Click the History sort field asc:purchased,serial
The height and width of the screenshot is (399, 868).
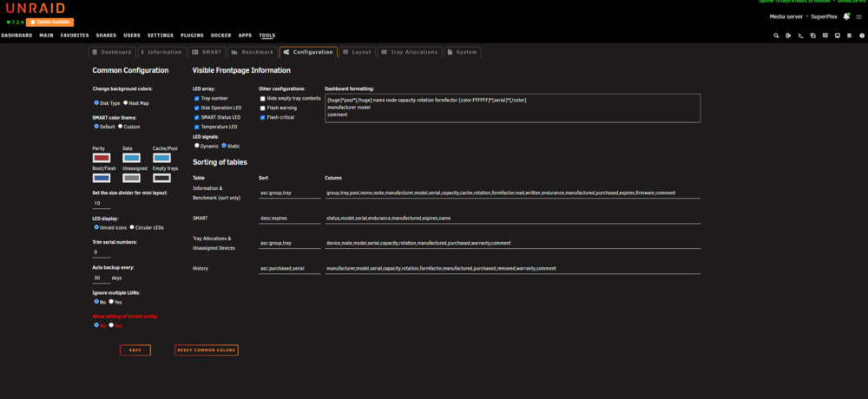point(290,268)
